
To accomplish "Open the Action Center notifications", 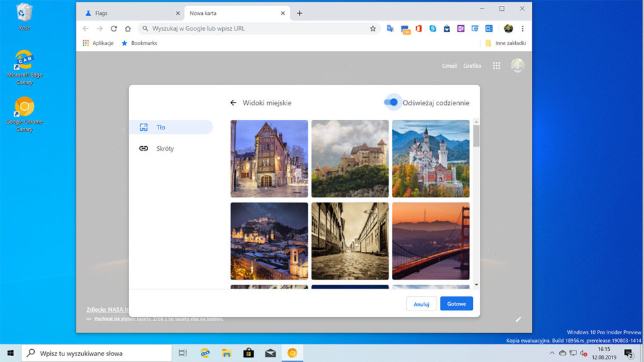I will [x=629, y=353].
